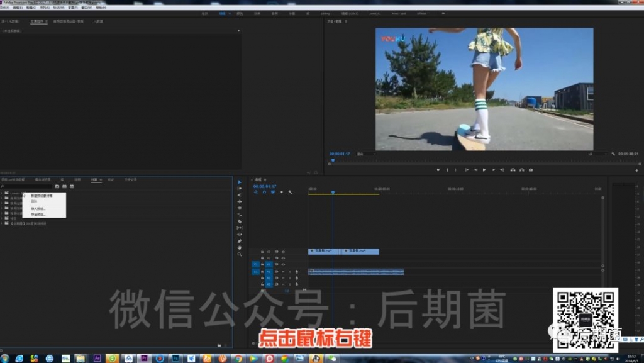Select the Zoom tool magnifier icon
The image size is (644, 363).
[x=240, y=254]
